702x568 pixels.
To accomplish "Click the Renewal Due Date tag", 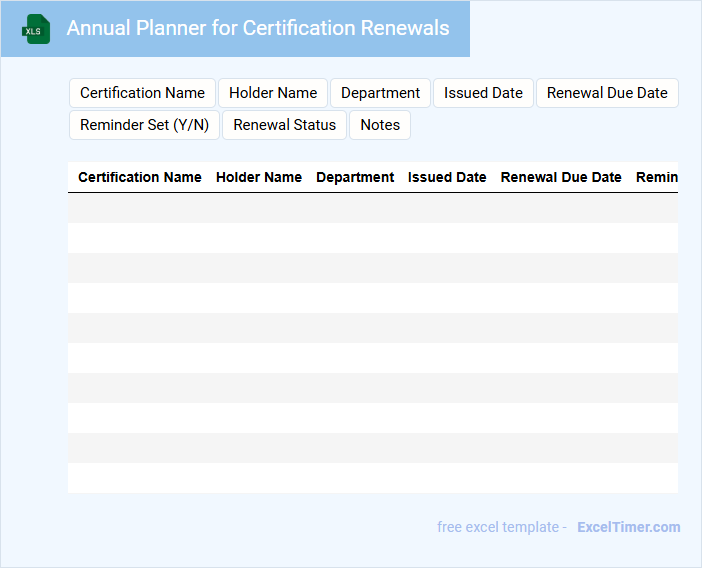I will coord(607,93).
